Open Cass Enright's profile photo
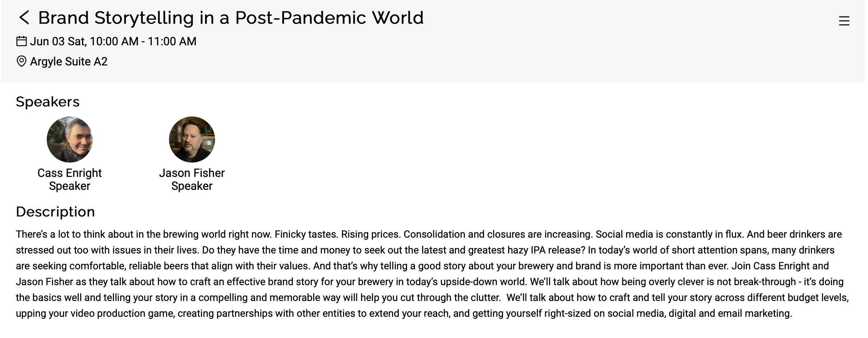This screenshot has width=868, height=338. coord(70,140)
